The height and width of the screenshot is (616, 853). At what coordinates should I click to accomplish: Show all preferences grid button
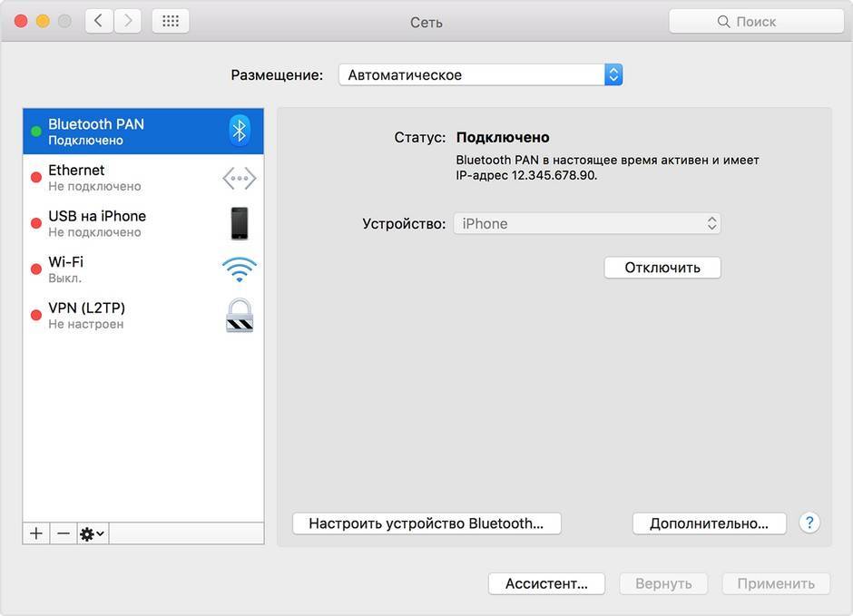pyautogui.click(x=171, y=21)
